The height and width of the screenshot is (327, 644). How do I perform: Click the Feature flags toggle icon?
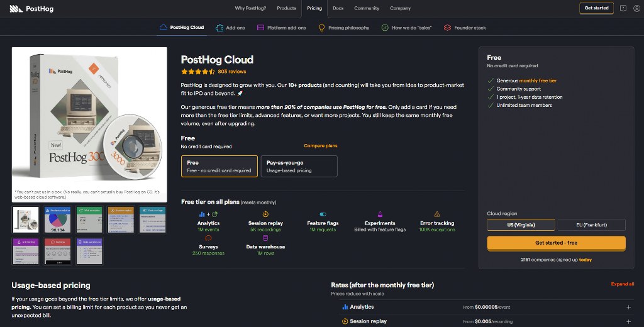tap(323, 214)
